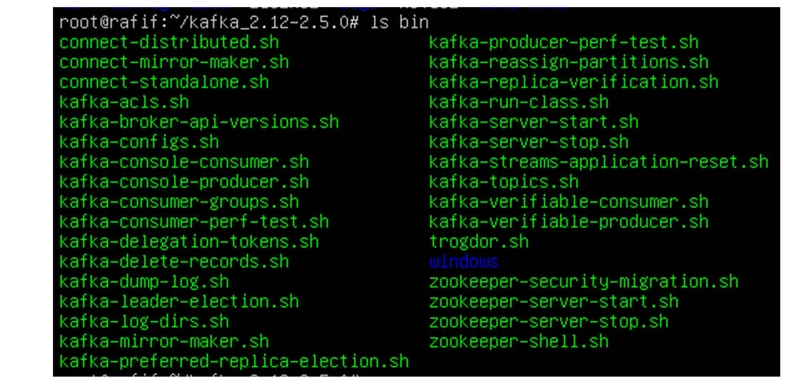The height and width of the screenshot is (390, 800).
Task: Select the connect-standalone.sh entry
Action: [164, 82]
